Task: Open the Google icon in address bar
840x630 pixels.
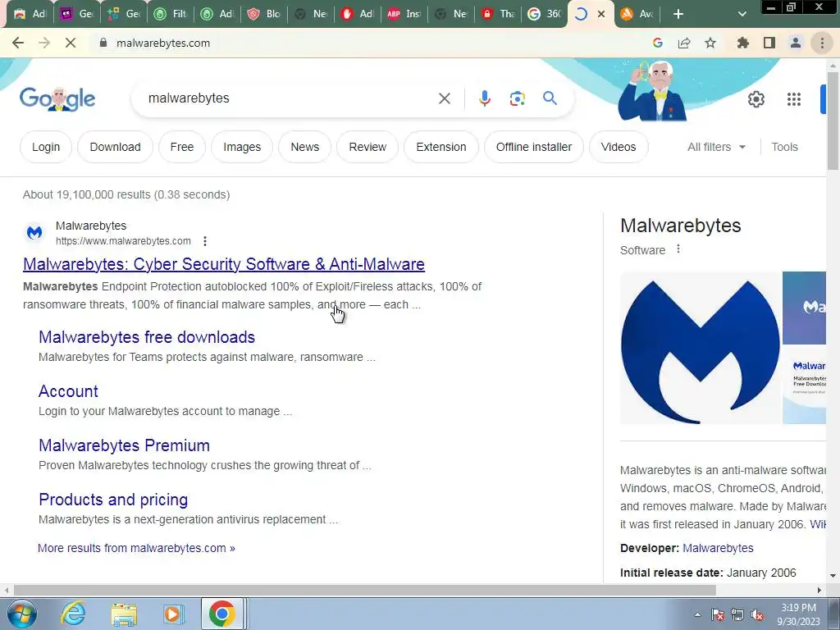Action: [658, 43]
